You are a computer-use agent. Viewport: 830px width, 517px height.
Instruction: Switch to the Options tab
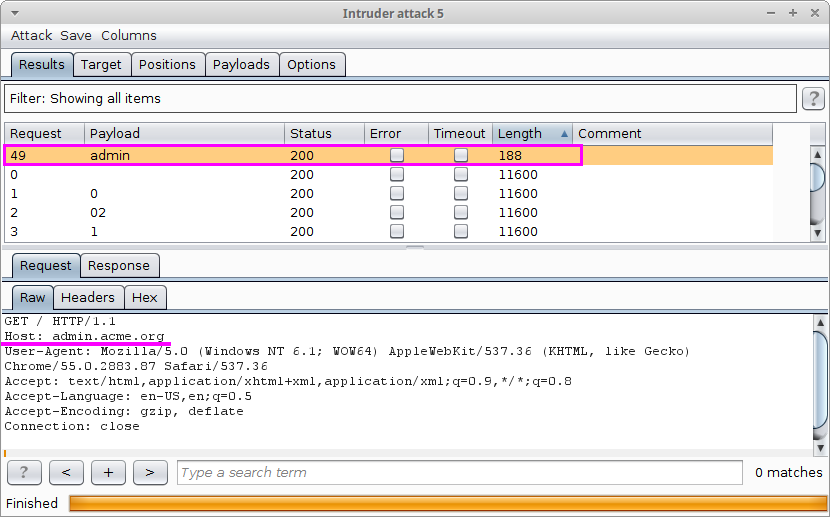coord(311,65)
